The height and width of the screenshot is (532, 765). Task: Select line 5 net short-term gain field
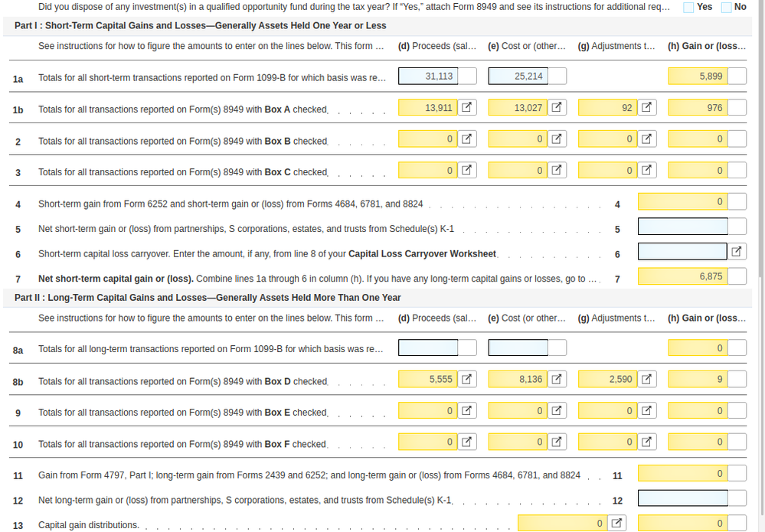click(682, 227)
